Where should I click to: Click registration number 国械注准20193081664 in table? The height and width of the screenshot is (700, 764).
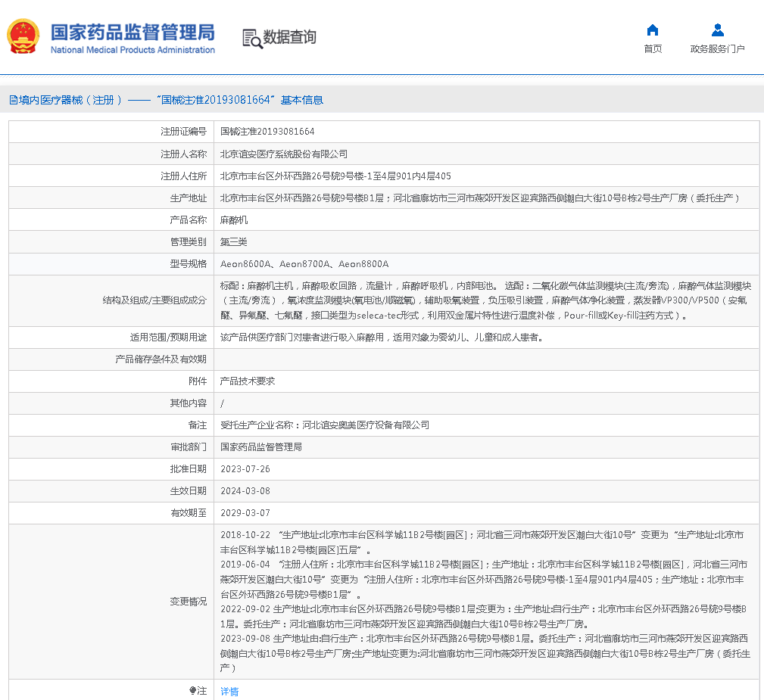click(x=267, y=132)
